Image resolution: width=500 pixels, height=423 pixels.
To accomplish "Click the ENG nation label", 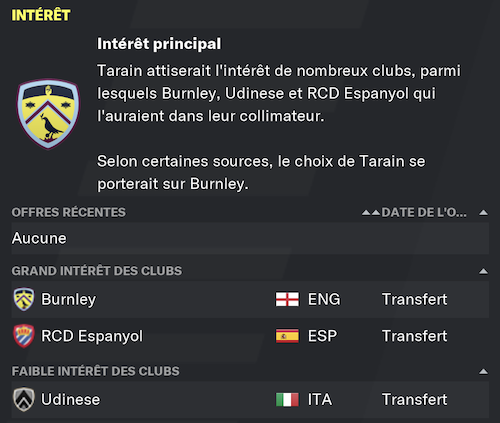I will (324, 299).
